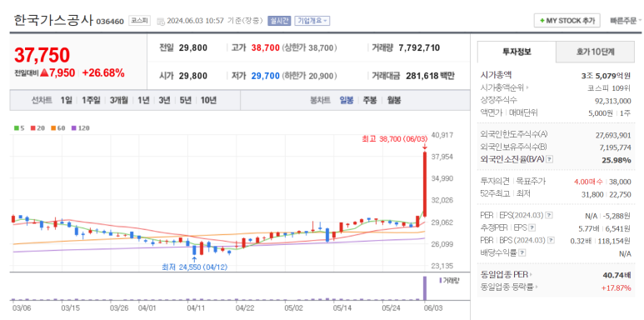Click the blue arrow marker above 최저 24,550
The image size is (644, 320).
(x=194, y=259)
